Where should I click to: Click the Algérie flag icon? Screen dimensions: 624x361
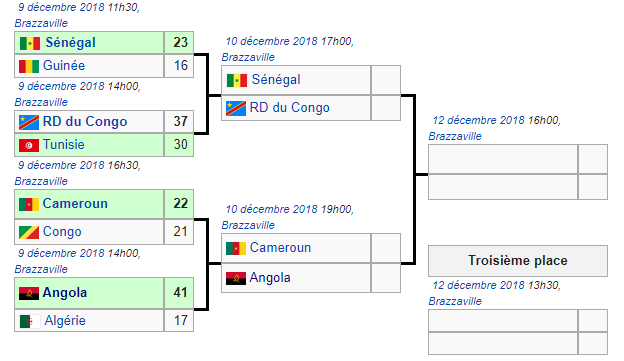coord(30,321)
